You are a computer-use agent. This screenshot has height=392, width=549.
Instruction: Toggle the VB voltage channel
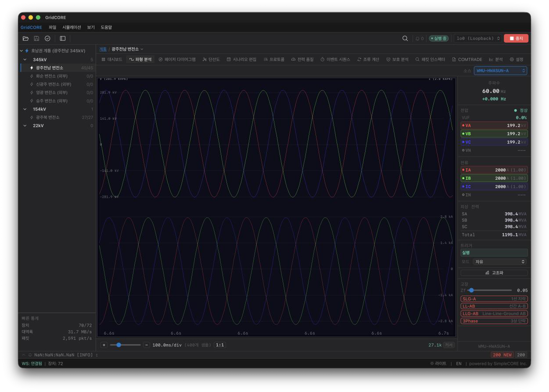pyautogui.click(x=494, y=134)
